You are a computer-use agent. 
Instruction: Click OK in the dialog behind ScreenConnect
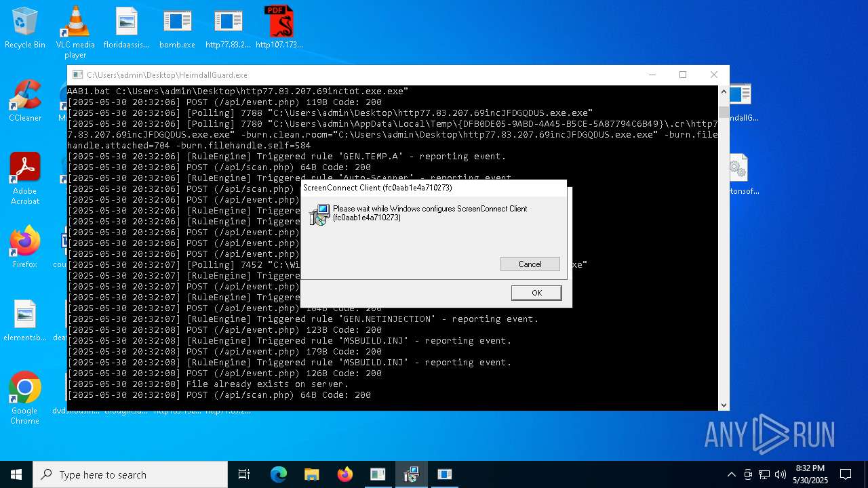536,293
